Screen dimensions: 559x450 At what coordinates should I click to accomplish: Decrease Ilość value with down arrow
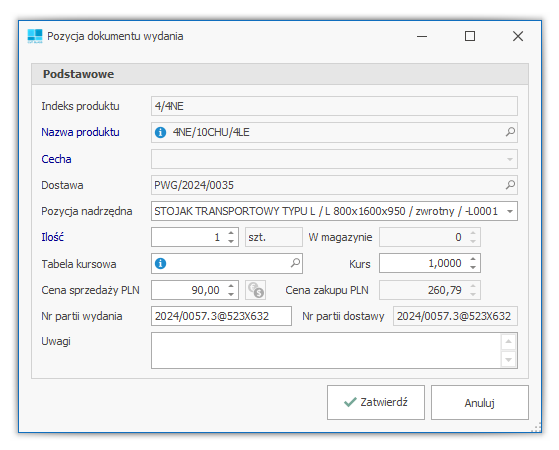[x=231, y=241]
